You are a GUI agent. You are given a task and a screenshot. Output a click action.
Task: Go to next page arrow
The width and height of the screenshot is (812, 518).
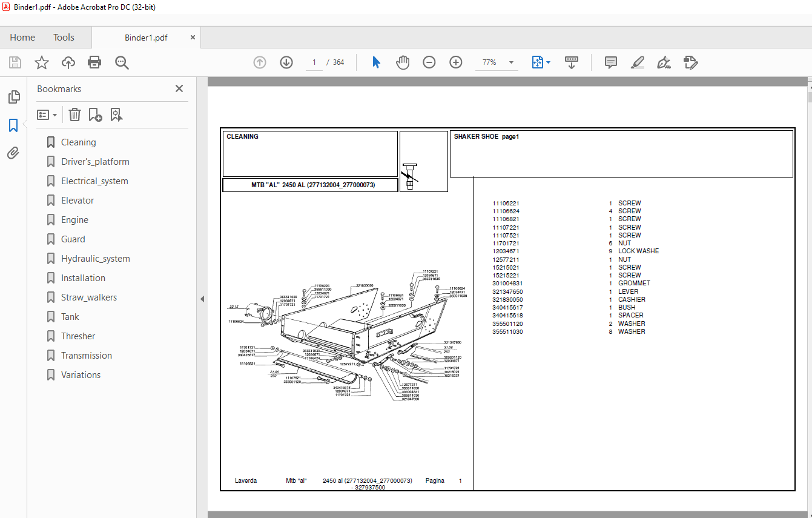point(286,62)
